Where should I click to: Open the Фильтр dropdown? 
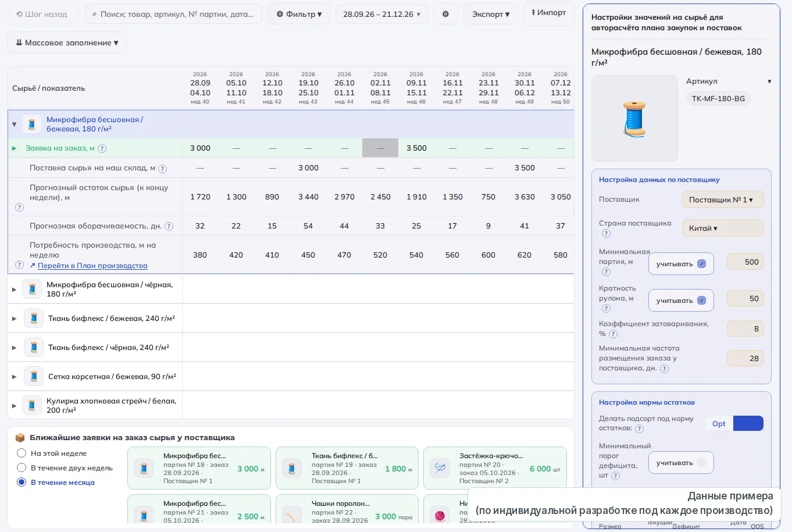(299, 14)
